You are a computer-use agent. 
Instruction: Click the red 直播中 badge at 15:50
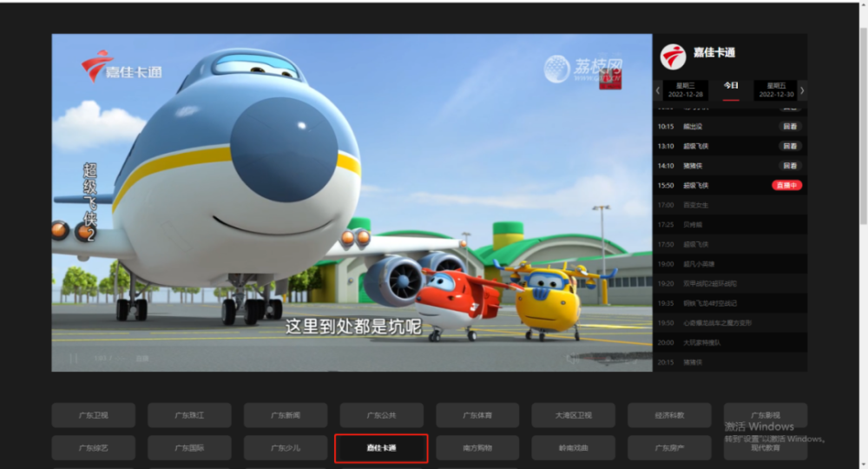tap(786, 186)
